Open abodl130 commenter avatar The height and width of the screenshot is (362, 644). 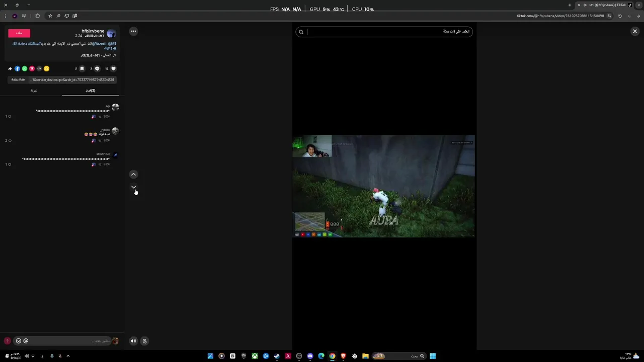tap(115, 155)
